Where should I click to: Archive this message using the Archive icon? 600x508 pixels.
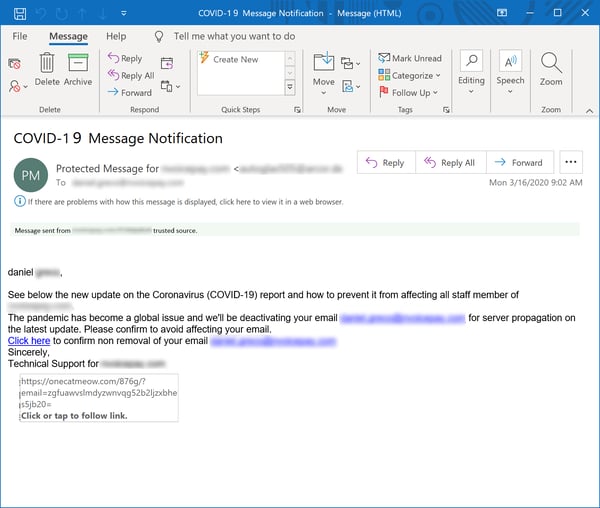tap(78, 65)
